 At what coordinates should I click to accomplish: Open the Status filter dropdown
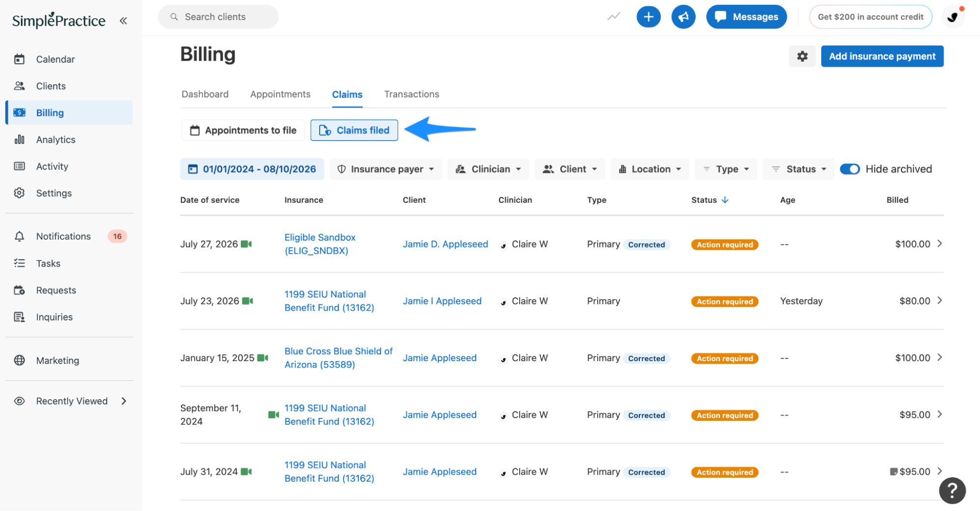799,169
